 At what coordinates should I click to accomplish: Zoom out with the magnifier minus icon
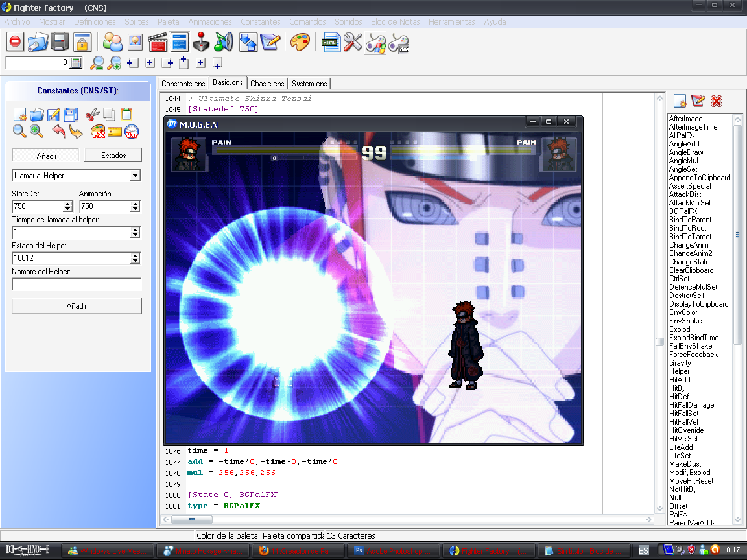tap(97, 63)
